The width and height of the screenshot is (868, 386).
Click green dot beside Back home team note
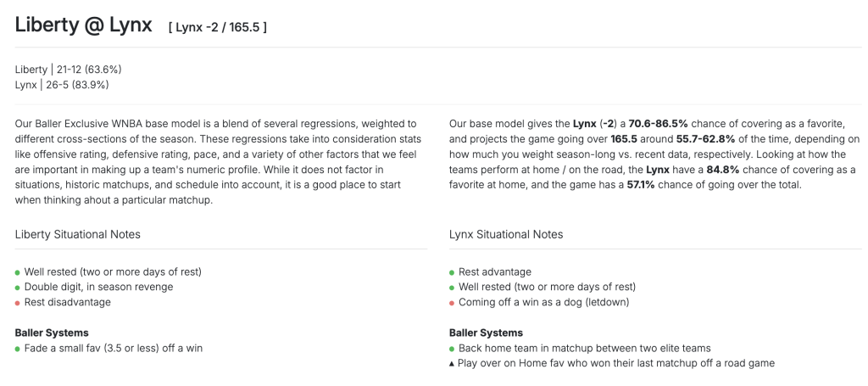coord(452,349)
